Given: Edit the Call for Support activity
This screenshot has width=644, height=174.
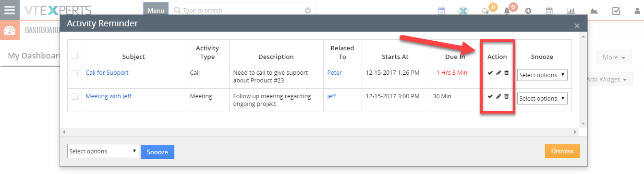Looking at the screenshot, I should (498, 73).
